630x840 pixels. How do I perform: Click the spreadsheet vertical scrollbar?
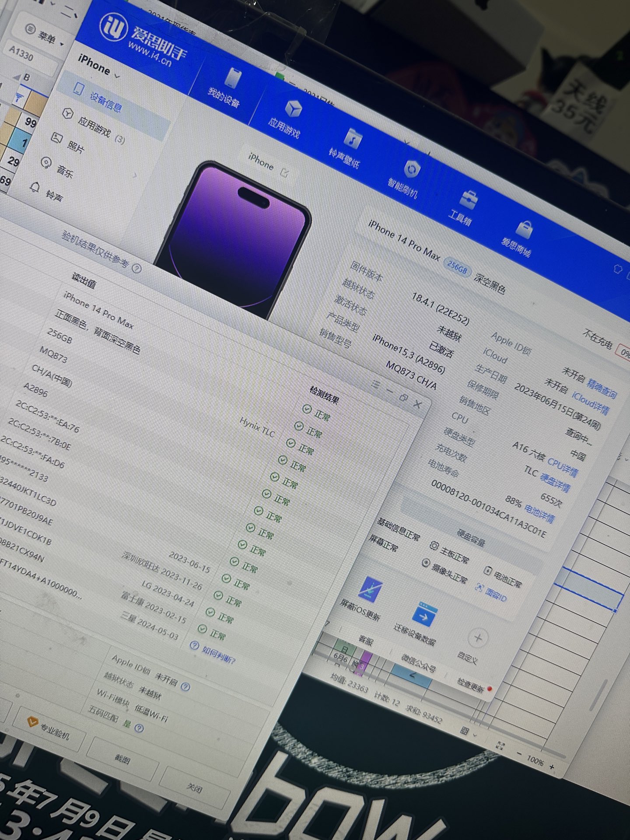[x=598, y=696]
